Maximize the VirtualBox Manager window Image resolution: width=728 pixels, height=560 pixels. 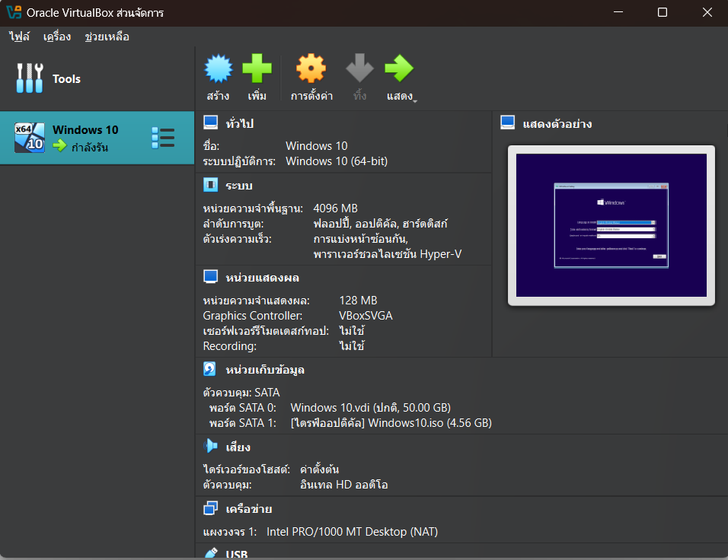point(663,12)
